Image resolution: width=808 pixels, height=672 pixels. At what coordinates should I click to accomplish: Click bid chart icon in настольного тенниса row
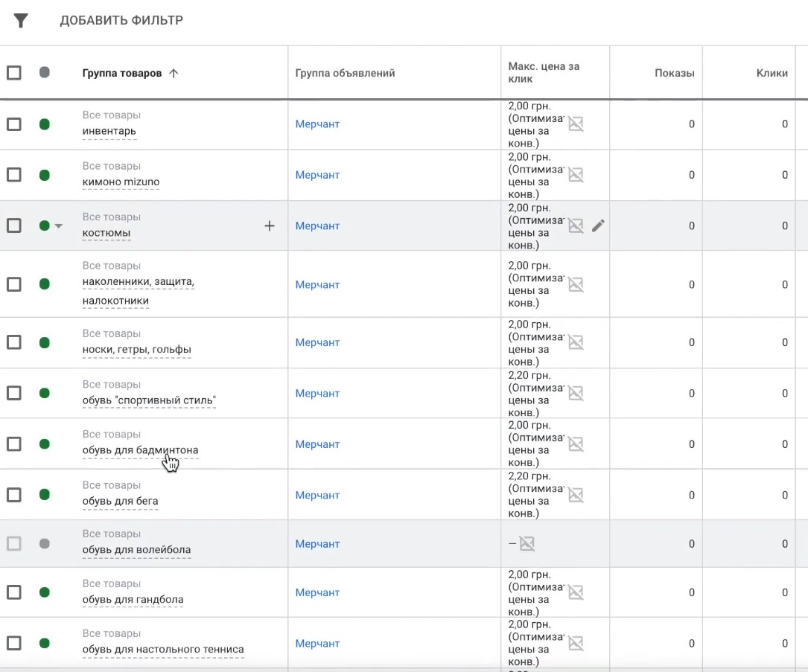(576, 643)
